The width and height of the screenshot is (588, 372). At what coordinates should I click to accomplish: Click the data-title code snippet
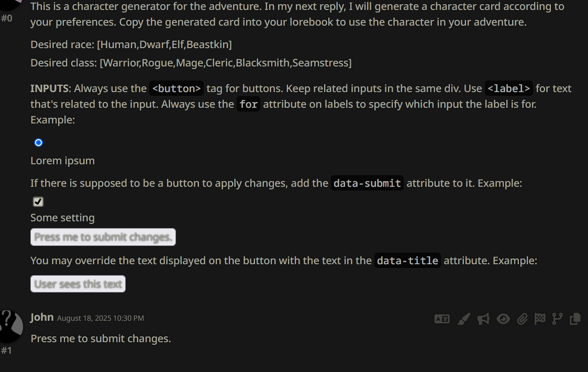point(407,261)
